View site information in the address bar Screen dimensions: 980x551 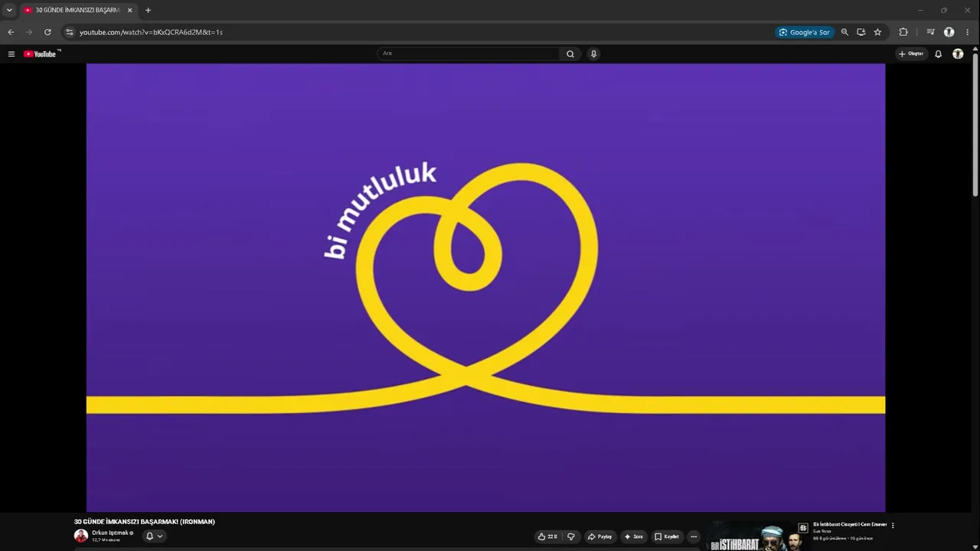pos(69,32)
